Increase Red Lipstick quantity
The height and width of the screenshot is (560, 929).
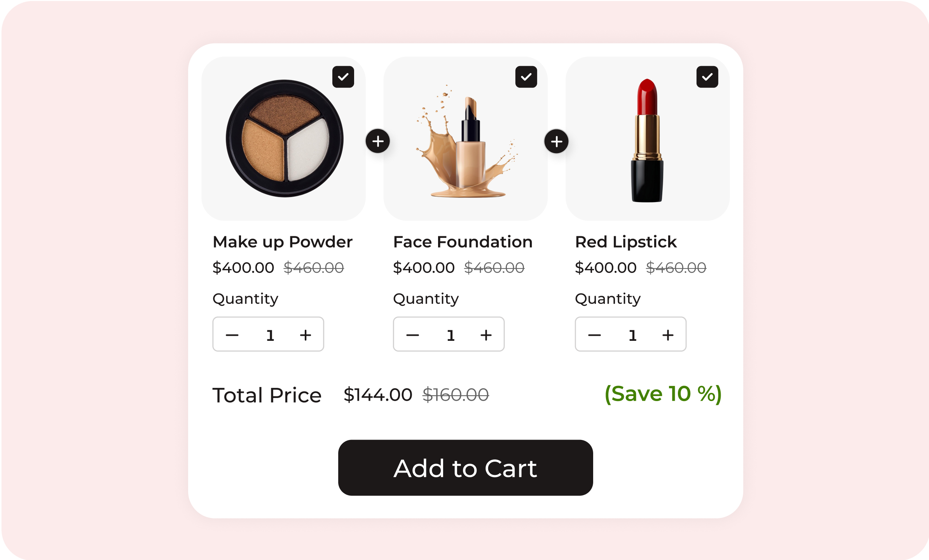[668, 335]
